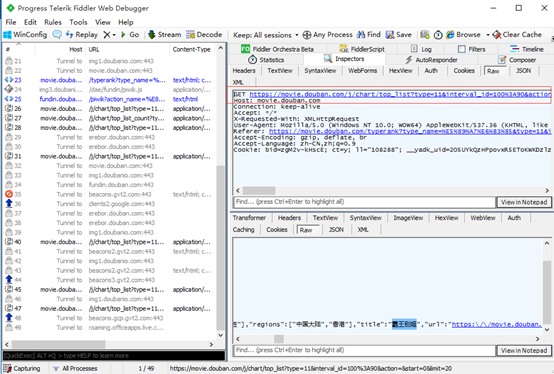554x374 pixels.
Task: Select response Caching tab
Action: (243, 230)
